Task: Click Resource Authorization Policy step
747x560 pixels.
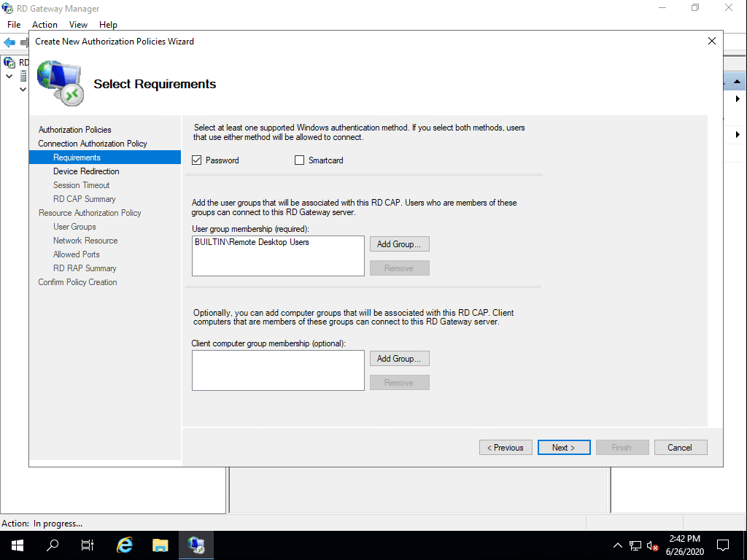Action: tap(90, 212)
